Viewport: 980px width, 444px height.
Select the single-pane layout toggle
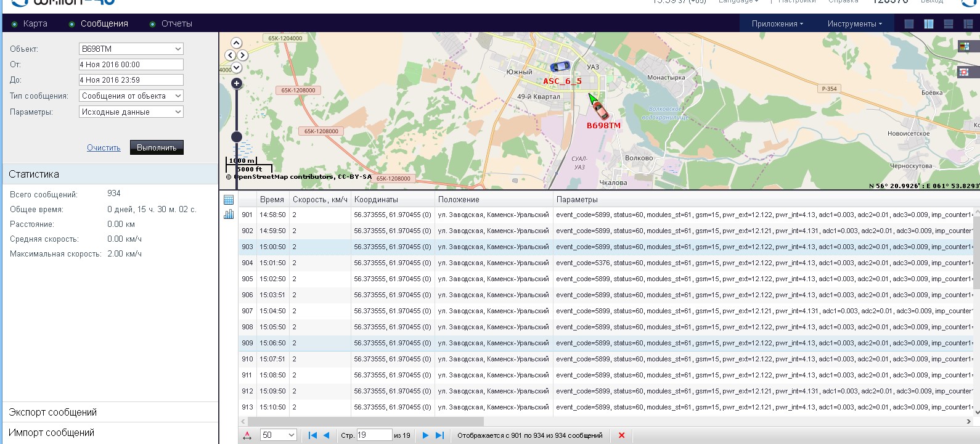click(x=909, y=24)
